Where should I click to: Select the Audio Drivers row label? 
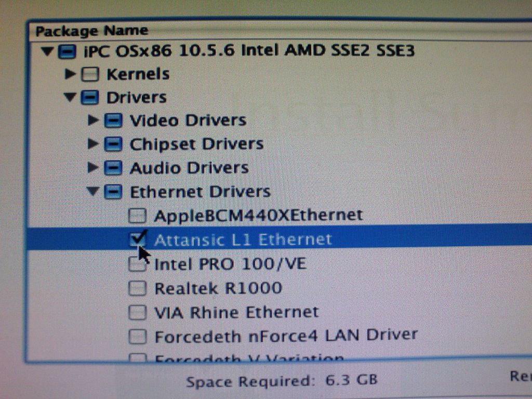coord(189,168)
